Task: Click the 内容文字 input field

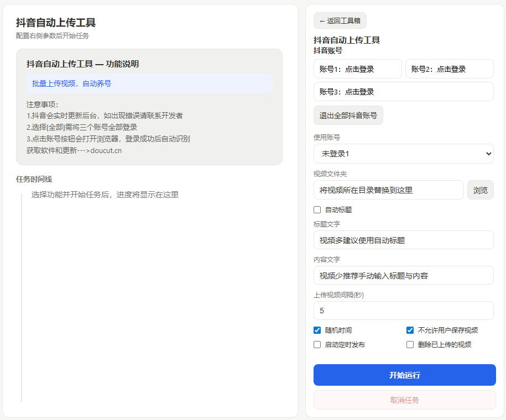Action: pyautogui.click(x=403, y=275)
